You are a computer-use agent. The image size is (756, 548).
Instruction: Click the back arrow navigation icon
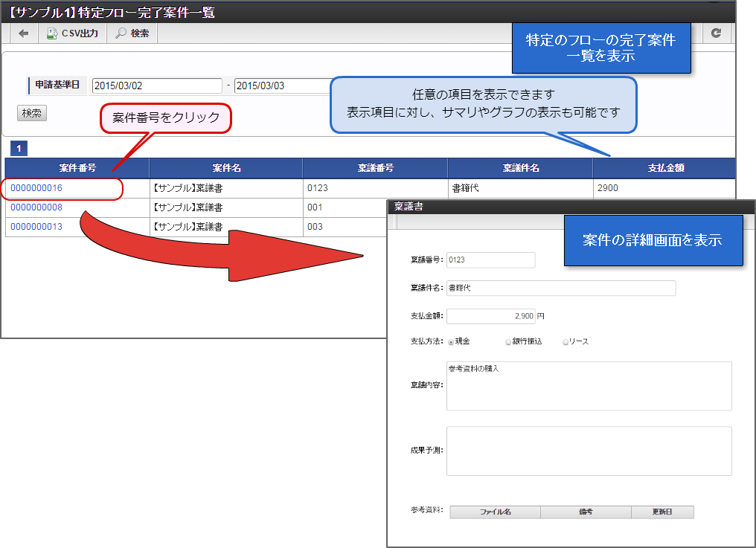pos(22,33)
